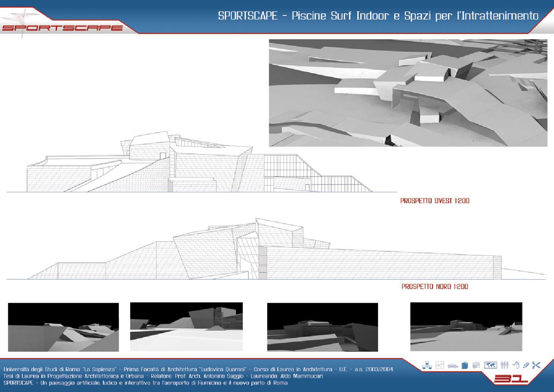Image resolution: width=554 pixels, height=392 pixels.
Task: Click the page number 31
Action: pyautogui.click(x=511, y=379)
